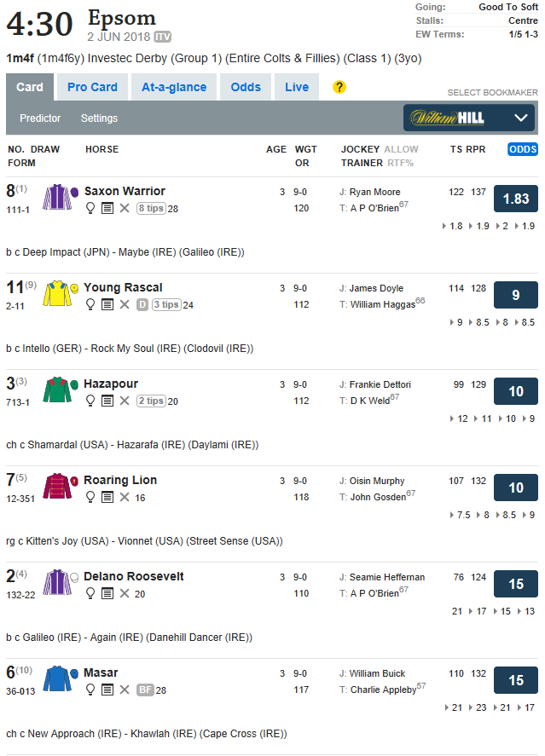The width and height of the screenshot is (545, 756).
Task: Click the Masar blue silks jersey
Action: (57, 678)
